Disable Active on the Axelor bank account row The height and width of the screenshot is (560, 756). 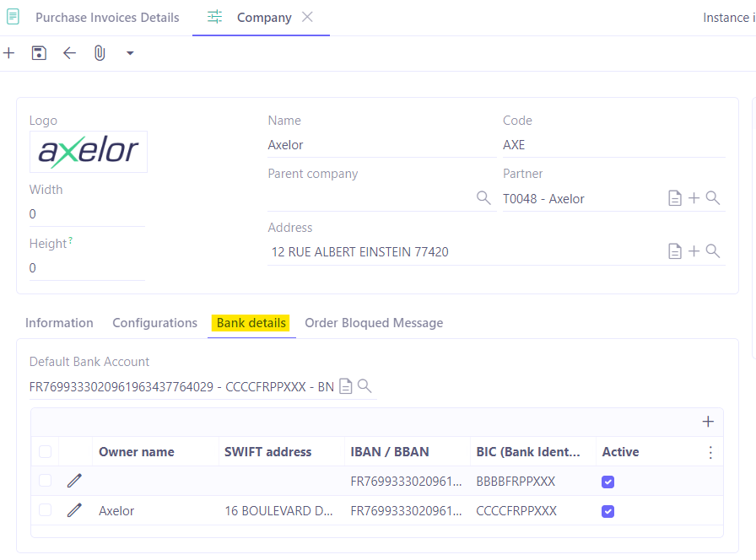608,511
